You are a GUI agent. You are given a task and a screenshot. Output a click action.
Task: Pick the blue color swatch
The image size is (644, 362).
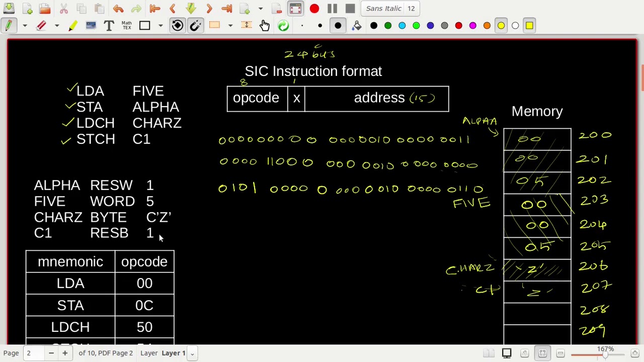(430, 26)
